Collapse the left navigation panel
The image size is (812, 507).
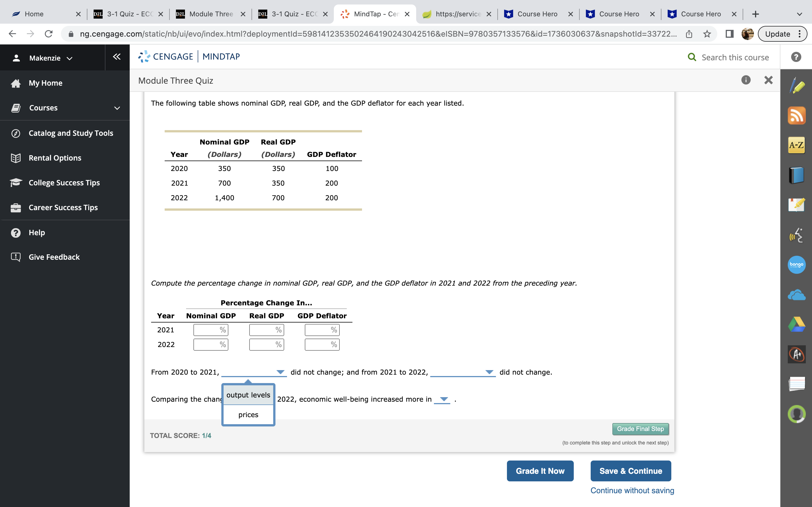coord(116,57)
